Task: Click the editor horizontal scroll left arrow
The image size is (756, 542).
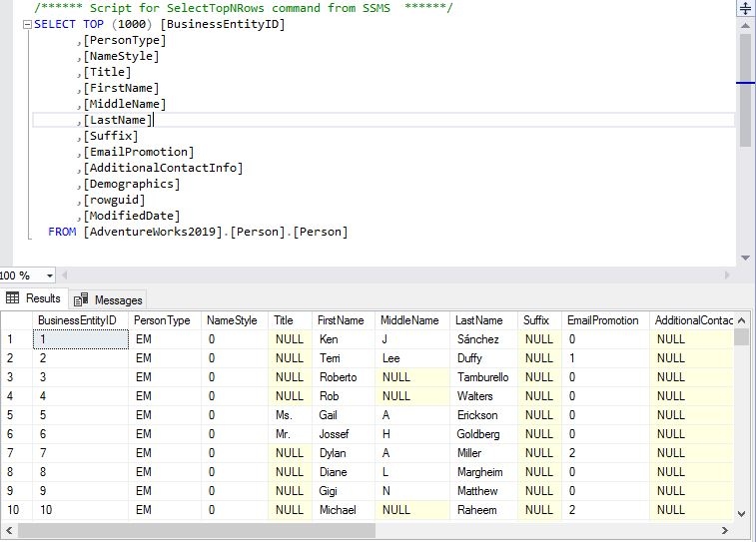Action: pyautogui.click(x=64, y=275)
